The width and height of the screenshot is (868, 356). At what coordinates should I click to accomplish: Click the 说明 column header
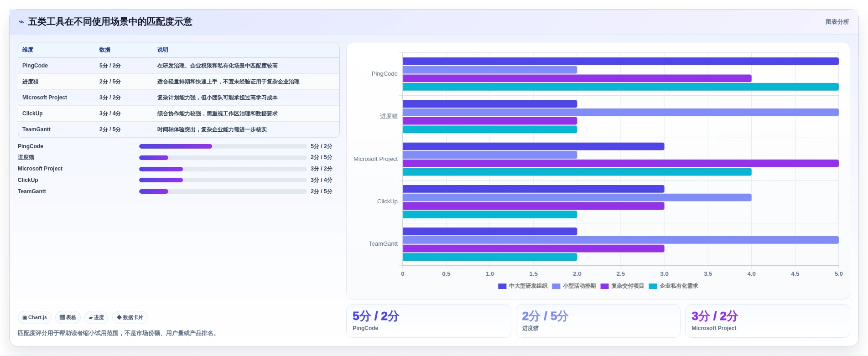tap(163, 50)
